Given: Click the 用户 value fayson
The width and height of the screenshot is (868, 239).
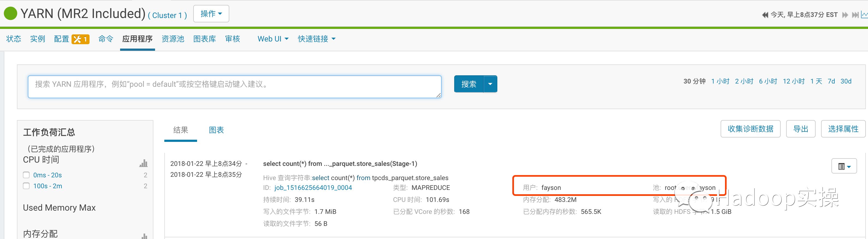Looking at the screenshot, I should click(551, 188).
